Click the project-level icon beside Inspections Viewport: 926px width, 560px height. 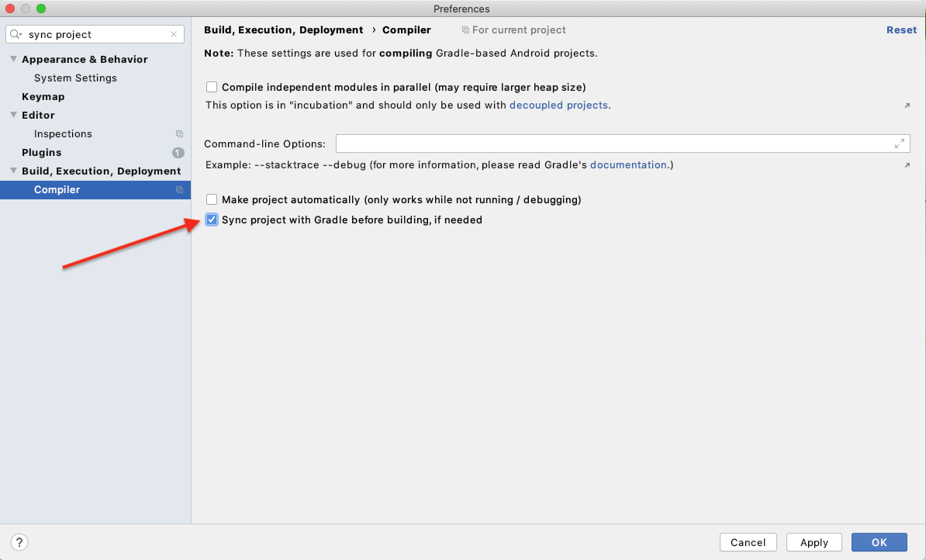[179, 134]
